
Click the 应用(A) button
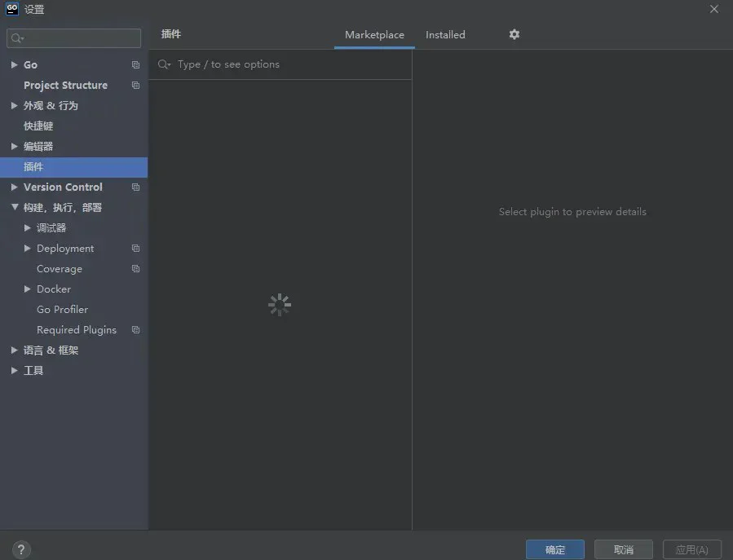[x=692, y=549]
